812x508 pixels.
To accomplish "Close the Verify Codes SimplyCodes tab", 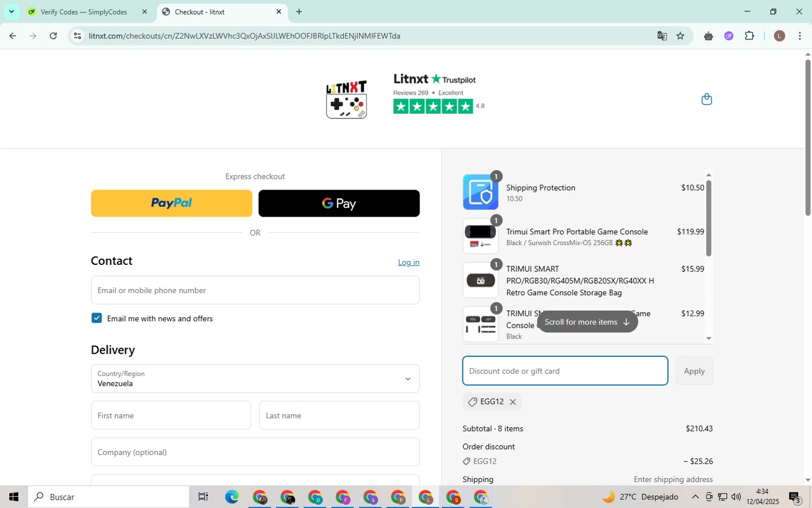I will (x=144, y=11).
